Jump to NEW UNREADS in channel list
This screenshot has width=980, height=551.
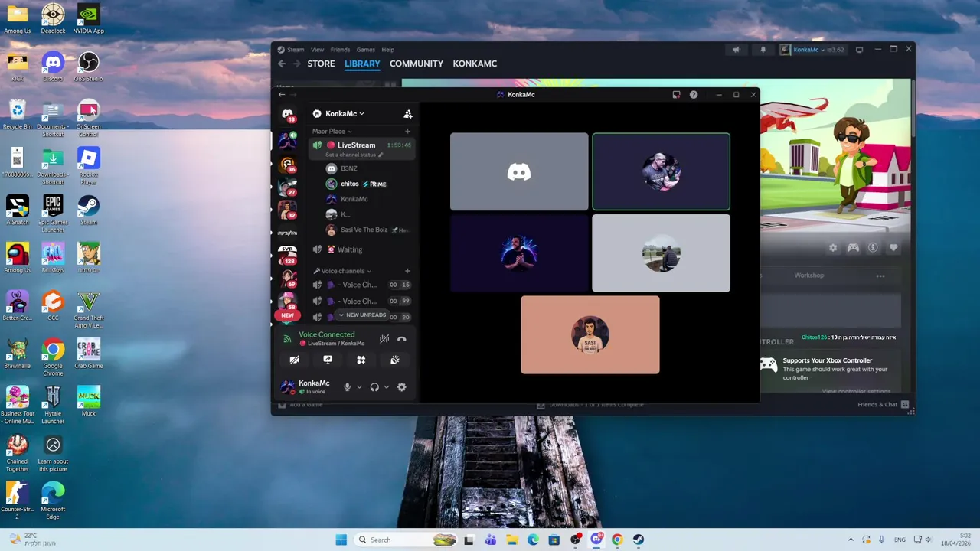coord(362,315)
